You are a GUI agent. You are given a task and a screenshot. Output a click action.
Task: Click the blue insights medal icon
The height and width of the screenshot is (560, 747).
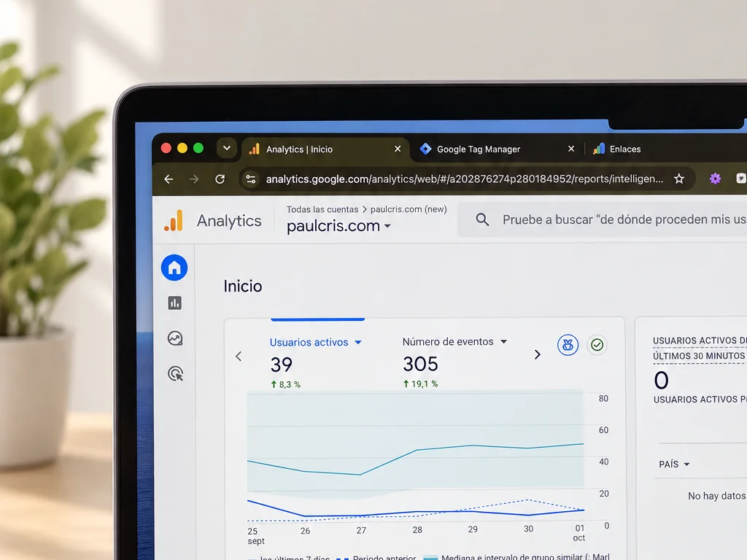pyautogui.click(x=568, y=345)
